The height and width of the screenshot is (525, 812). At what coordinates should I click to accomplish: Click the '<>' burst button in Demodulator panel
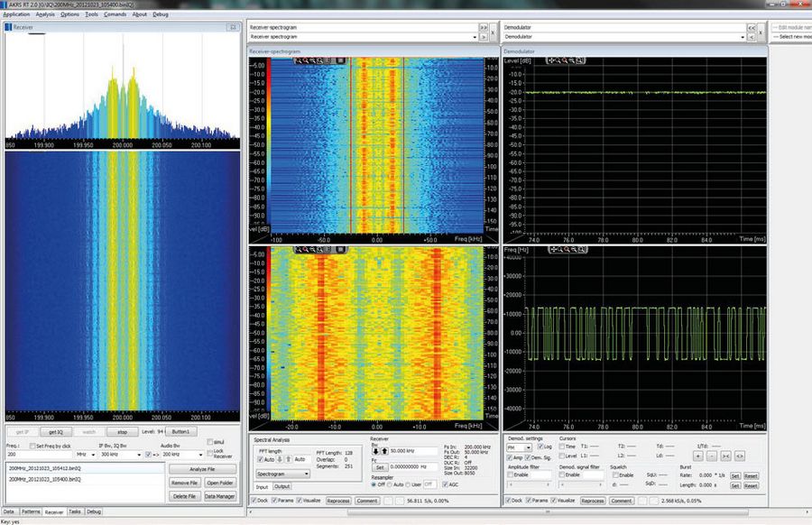[740, 456]
